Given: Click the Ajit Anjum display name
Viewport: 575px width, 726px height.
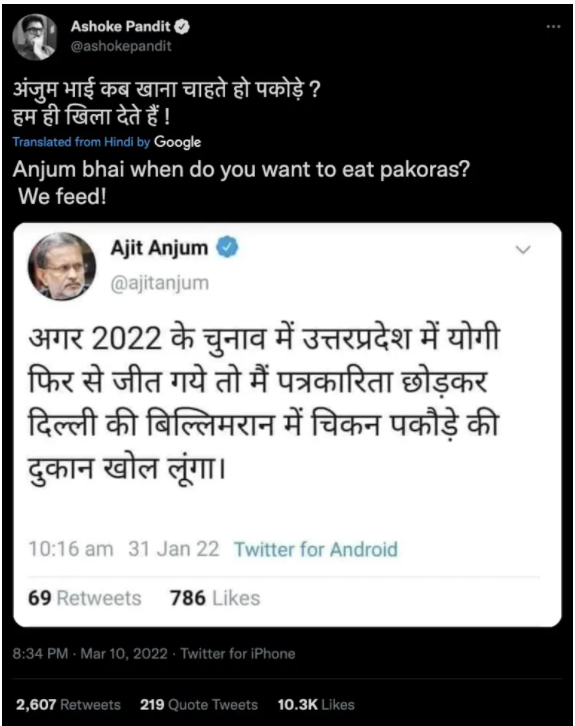Looking at the screenshot, I should click(159, 248).
